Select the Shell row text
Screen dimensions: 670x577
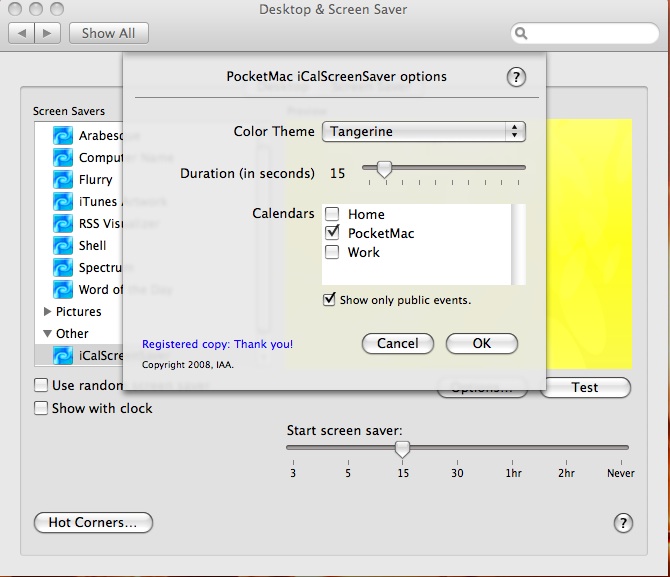point(92,245)
